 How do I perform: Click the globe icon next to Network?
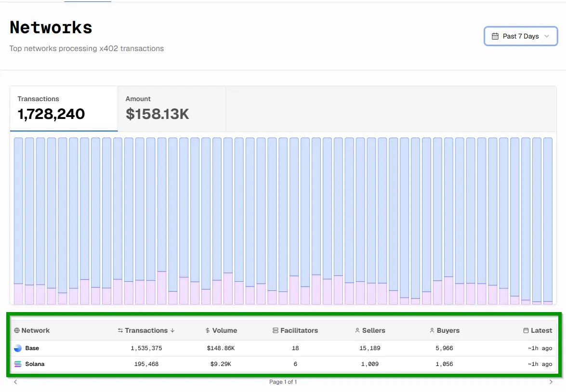[x=16, y=330]
